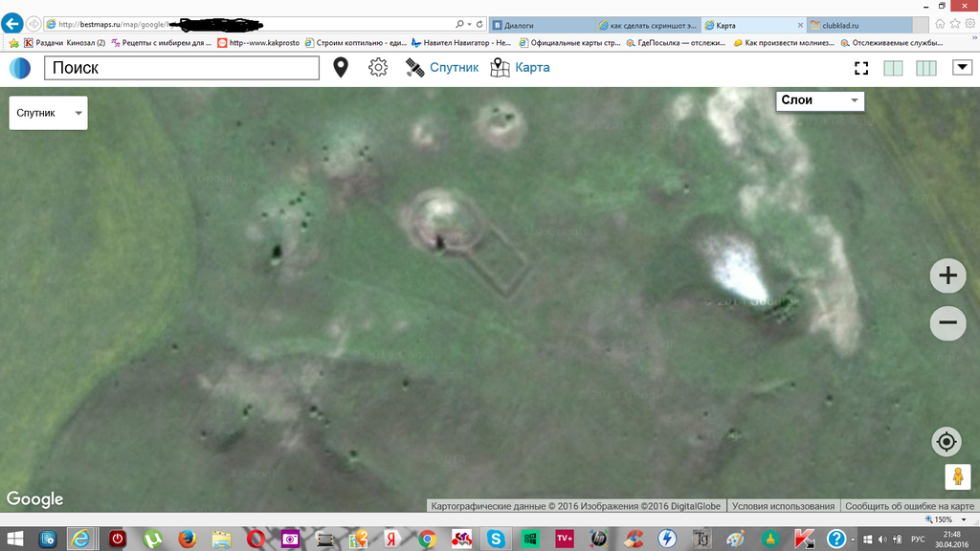Open the map settings gear icon
This screenshot has height=551, width=980.
(378, 68)
